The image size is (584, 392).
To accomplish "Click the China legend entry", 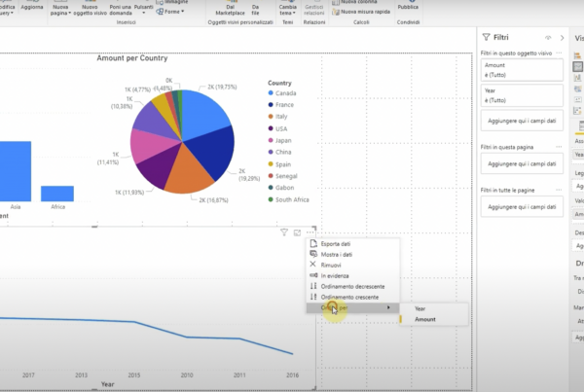I will pos(279,152).
